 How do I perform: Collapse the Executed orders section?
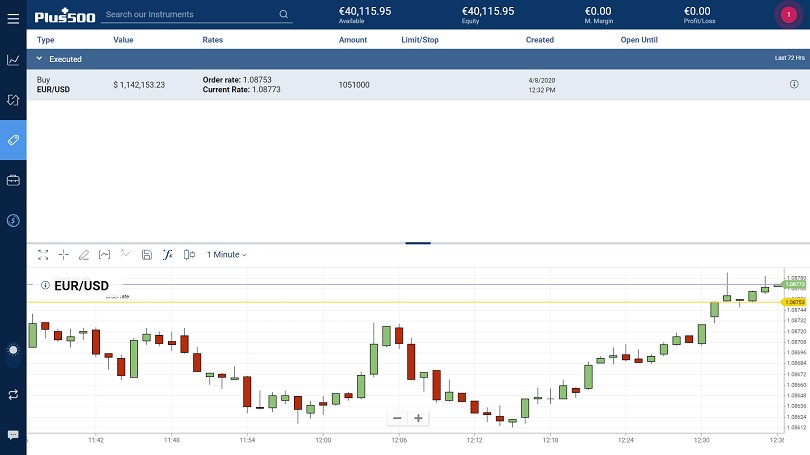pyautogui.click(x=40, y=59)
